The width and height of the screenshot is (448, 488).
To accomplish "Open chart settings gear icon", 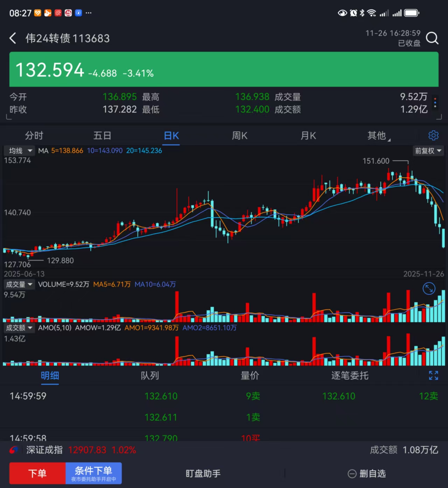I will pyautogui.click(x=433, y=135).
